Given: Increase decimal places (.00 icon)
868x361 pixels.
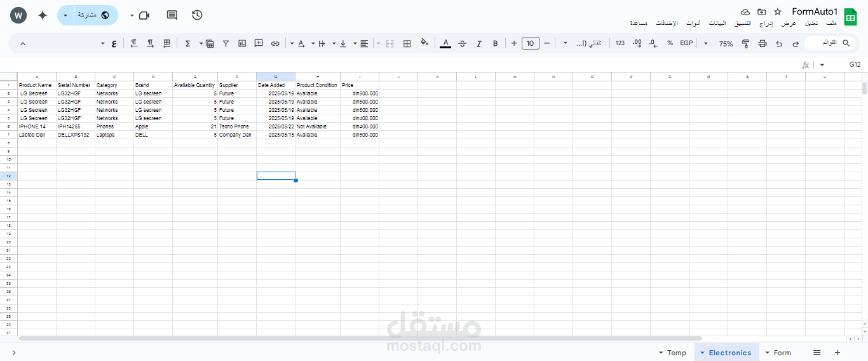Looking at the screenshot, I should tap(637, 43).
